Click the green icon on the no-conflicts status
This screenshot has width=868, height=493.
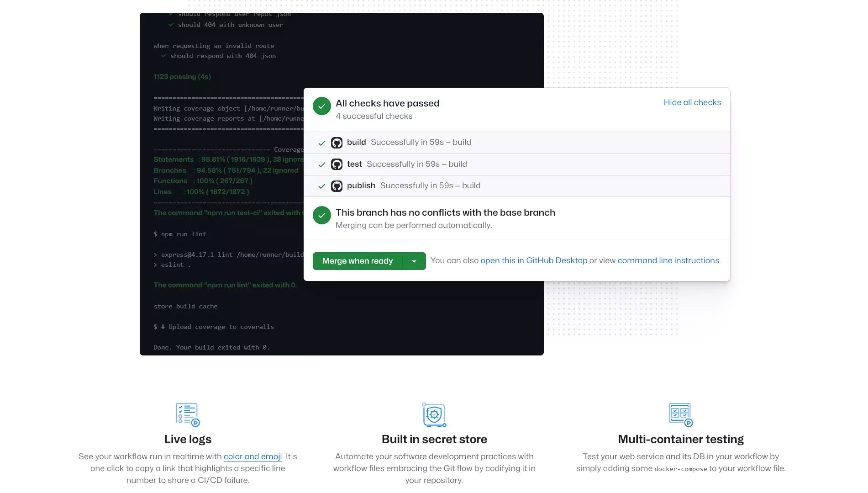(x=321, y=215)
